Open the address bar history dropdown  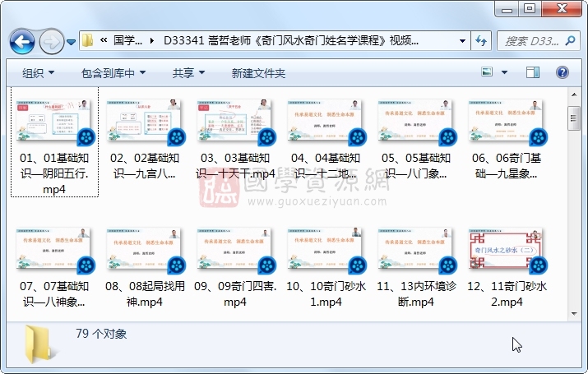[462, 40]
